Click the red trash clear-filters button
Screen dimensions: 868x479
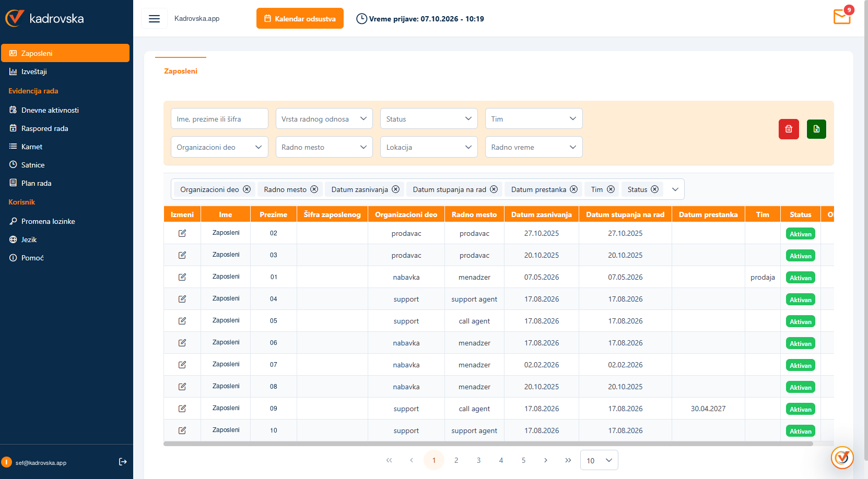coord(789,129)
